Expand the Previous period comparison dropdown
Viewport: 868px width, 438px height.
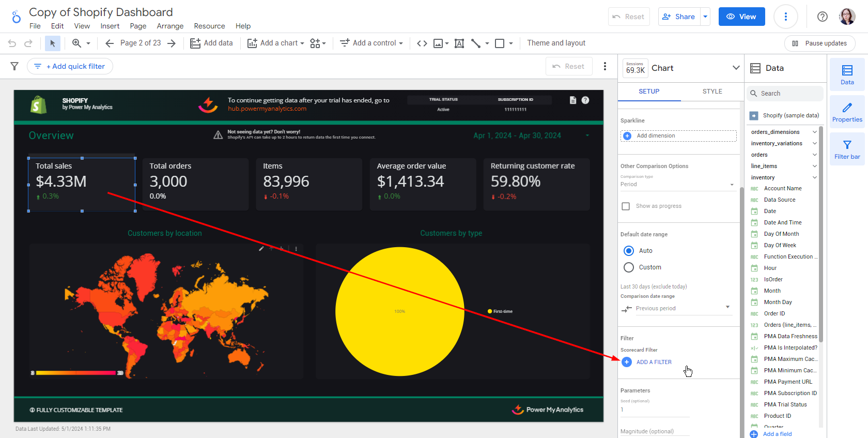677,308
